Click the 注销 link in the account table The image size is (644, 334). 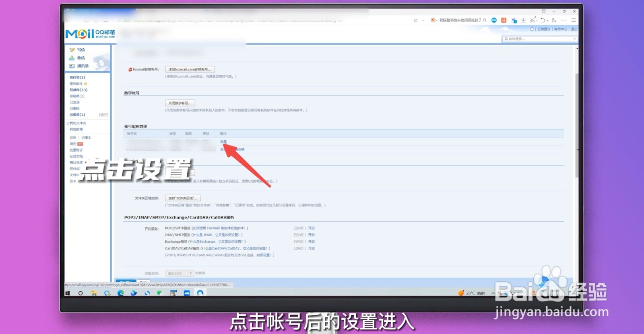click(x=241, y=149)
